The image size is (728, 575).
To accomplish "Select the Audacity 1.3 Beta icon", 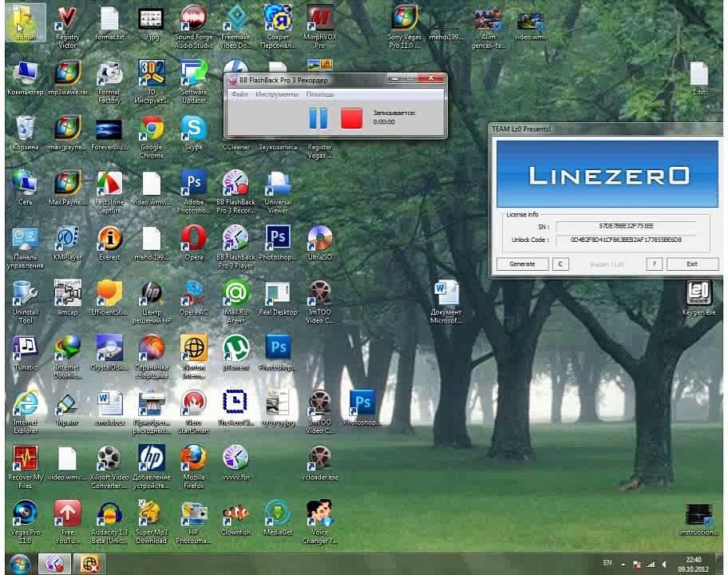I will (x=109, y=523).
